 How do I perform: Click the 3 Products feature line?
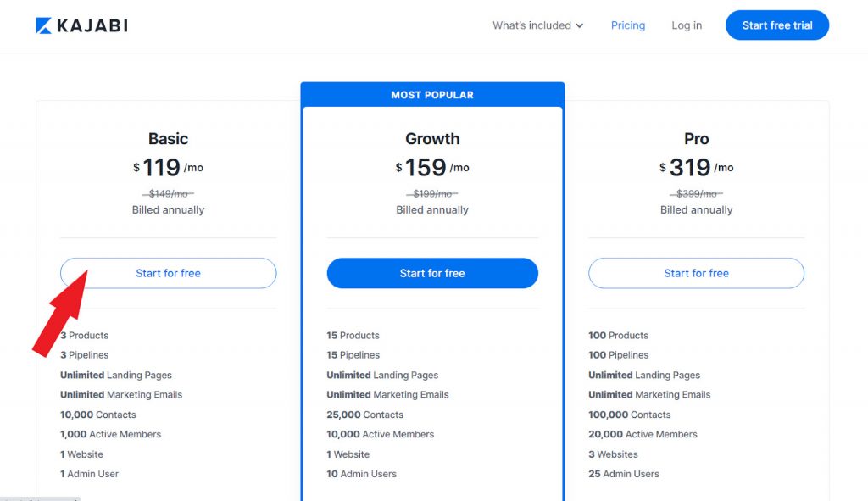coord(85,336)
